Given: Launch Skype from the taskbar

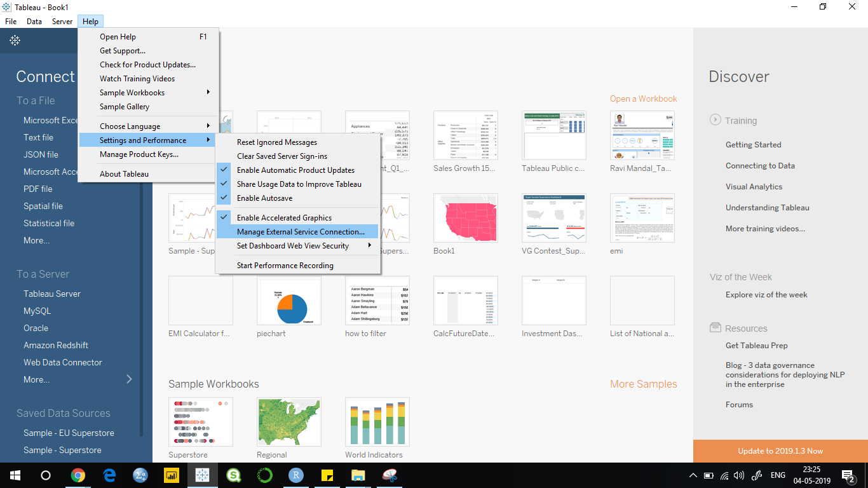Looking at the screenshot, I should tap(234, 475).
